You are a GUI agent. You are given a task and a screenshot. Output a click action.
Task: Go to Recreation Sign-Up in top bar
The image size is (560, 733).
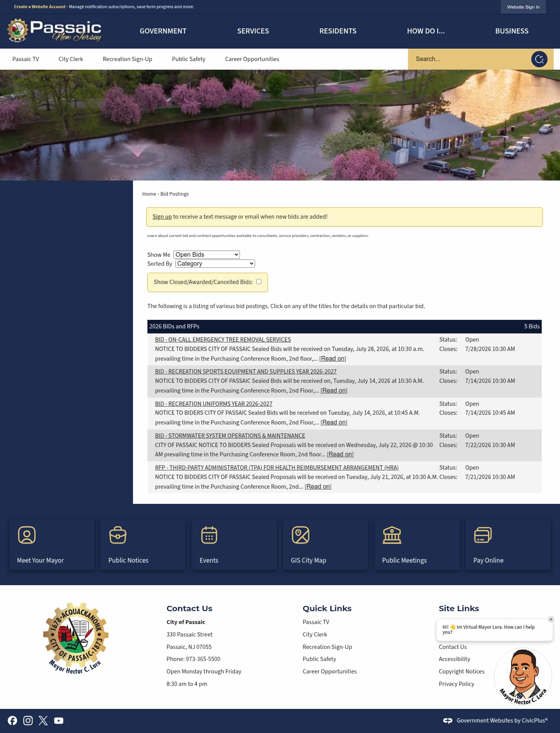(x=127, y=59)
